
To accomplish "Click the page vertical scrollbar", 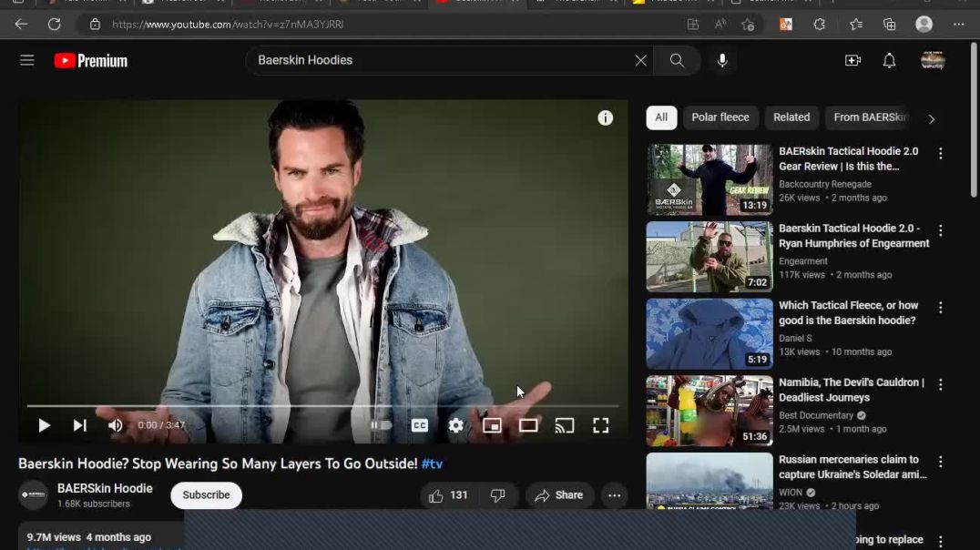I will point(975,120).
